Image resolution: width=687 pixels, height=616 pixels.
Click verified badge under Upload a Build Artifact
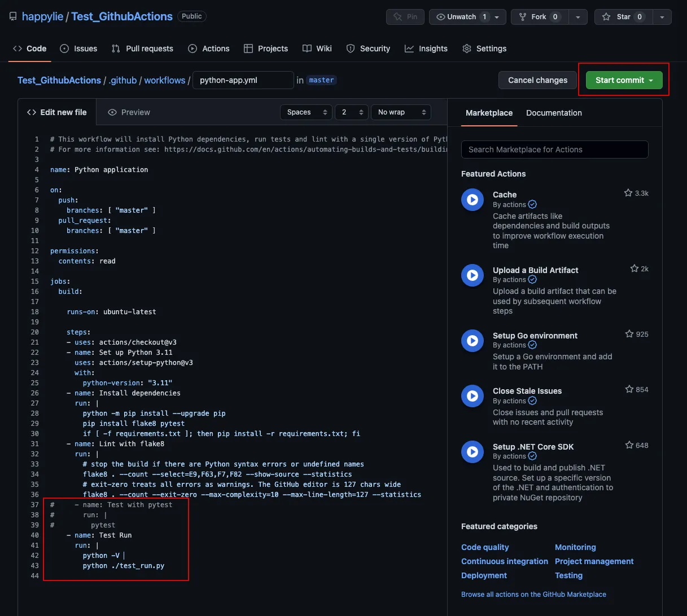[x=532, y=280]
